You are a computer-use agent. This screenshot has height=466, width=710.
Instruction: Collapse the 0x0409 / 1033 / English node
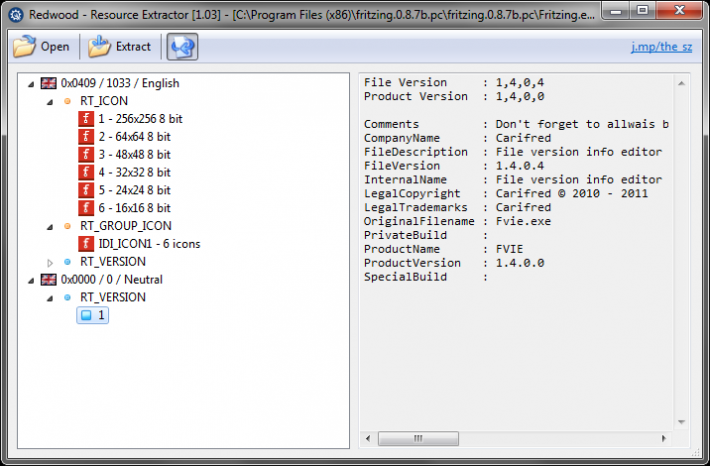[x=31, y=84]
